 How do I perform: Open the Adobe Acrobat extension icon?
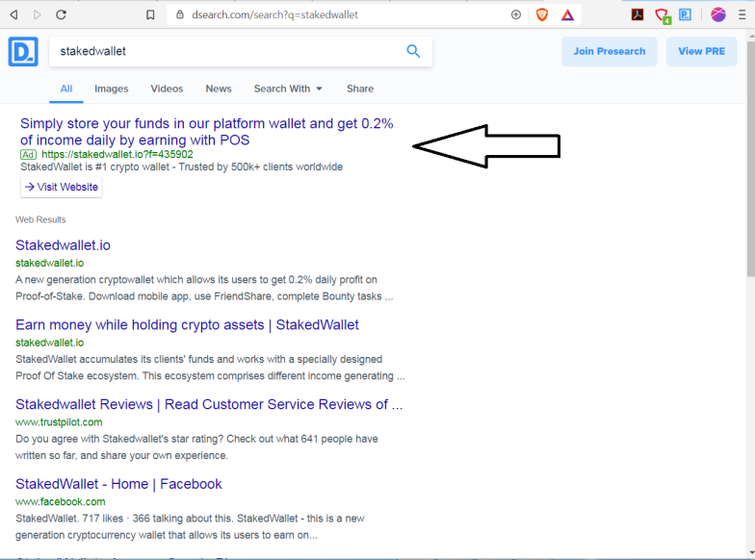(x=638, y=15)
